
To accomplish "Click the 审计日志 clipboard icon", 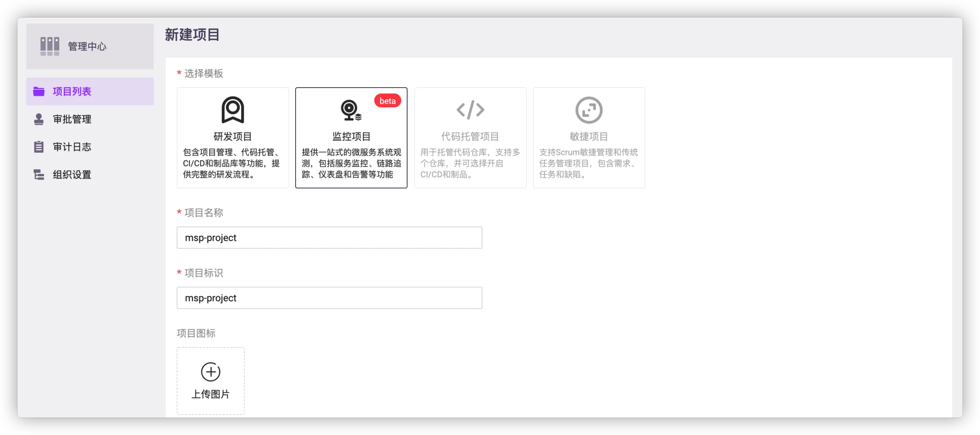I will coord(39,147).
